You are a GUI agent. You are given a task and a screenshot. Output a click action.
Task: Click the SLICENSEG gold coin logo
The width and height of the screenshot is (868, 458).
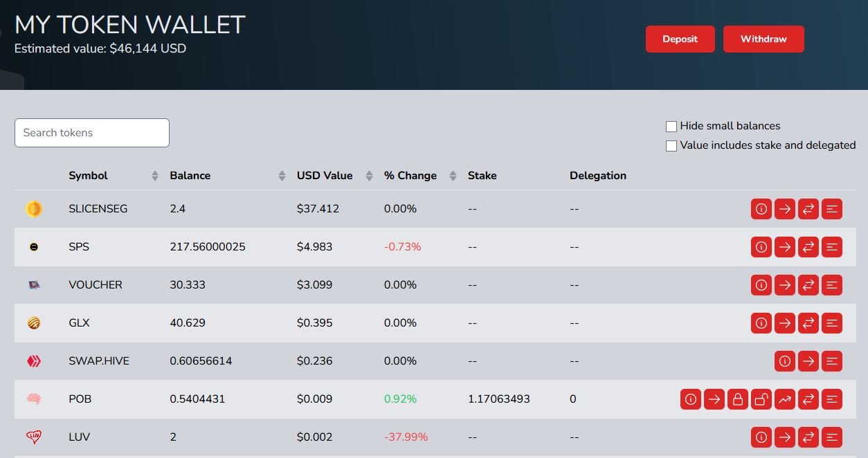[x=34, y=209]
